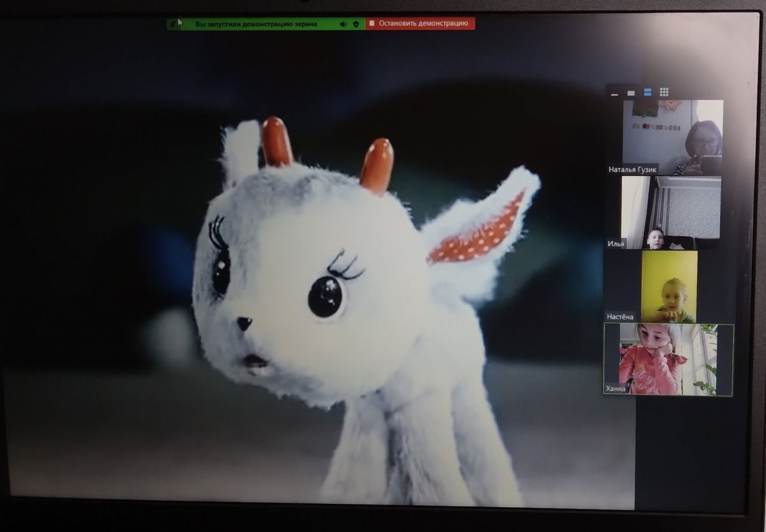Click the Ханна name label
This screenshot has width=766, height=532.
click(x=617, y=388)
